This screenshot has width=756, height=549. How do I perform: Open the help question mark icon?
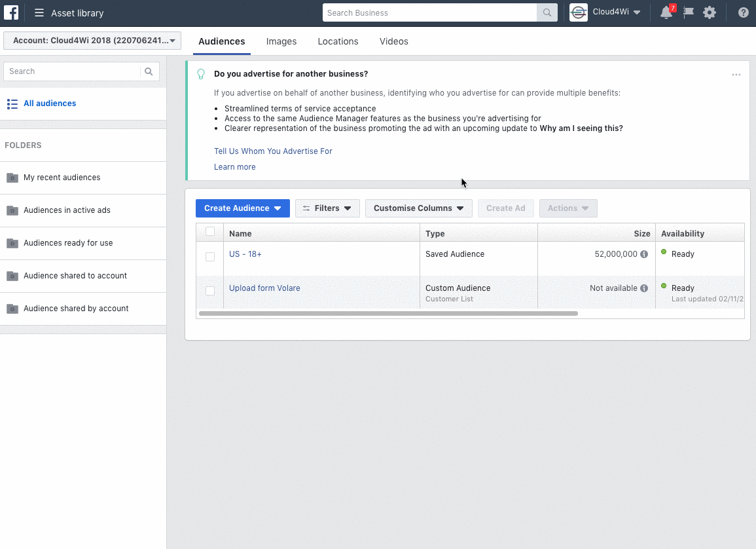click(x=744, y=13)
